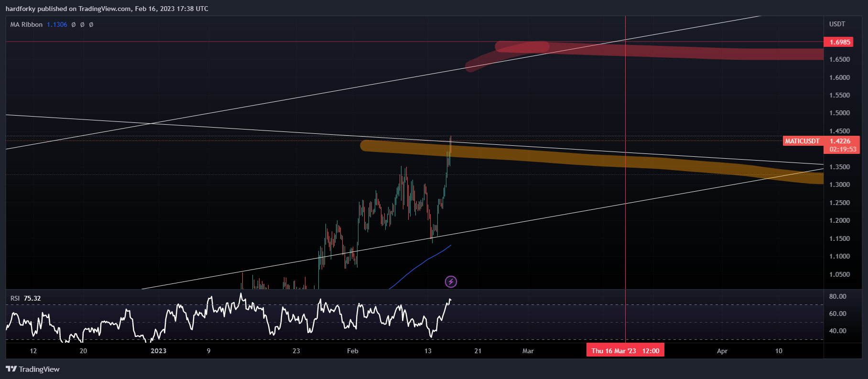Click the 1.5000 price axis label
Image resolution: width=868 pixels, height=379 pixels.
click(840, 113)
